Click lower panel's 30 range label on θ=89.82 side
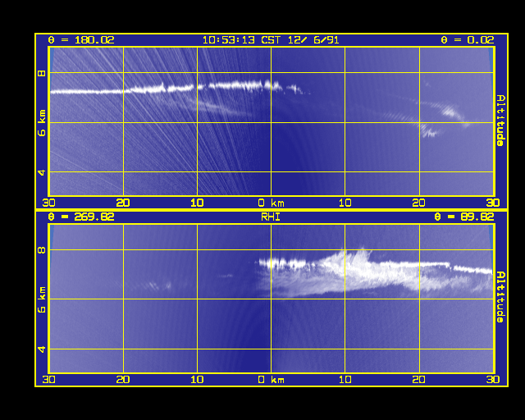The height and width of the screenshot is (420, 525). [x=493, y=380]
